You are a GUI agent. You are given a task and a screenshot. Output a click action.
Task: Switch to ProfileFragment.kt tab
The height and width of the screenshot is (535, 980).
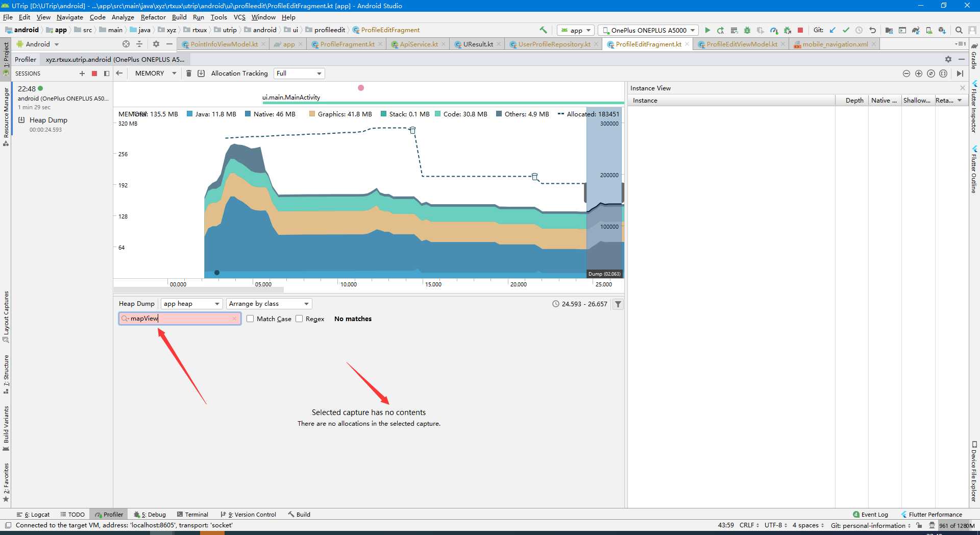pos(347,44)
